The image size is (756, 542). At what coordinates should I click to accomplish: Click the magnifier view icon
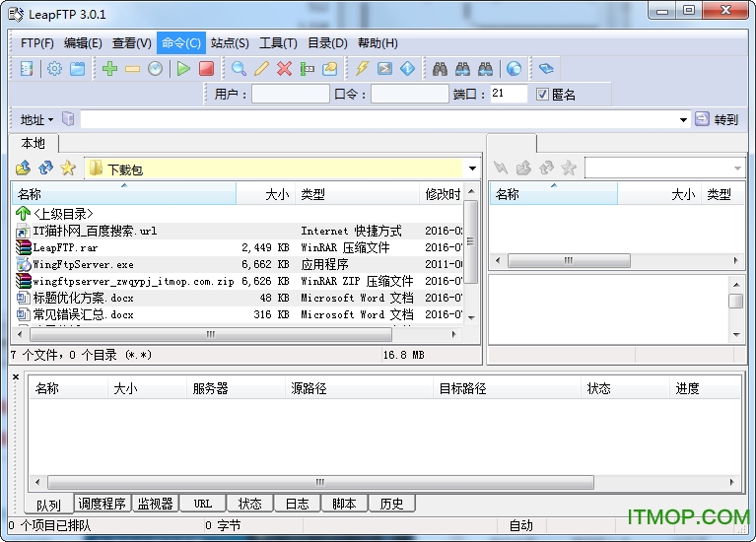coord(239,68)
